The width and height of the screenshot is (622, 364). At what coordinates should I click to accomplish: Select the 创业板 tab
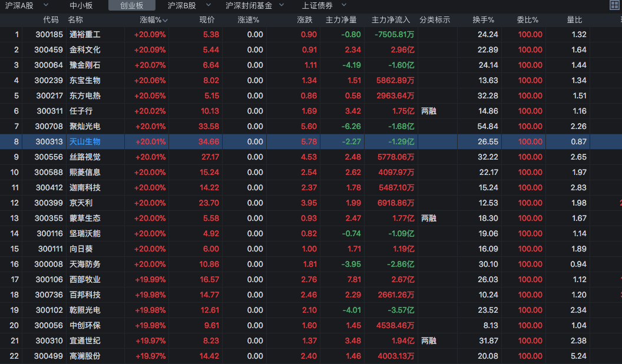pyautogui.click(x=132, y=5)
